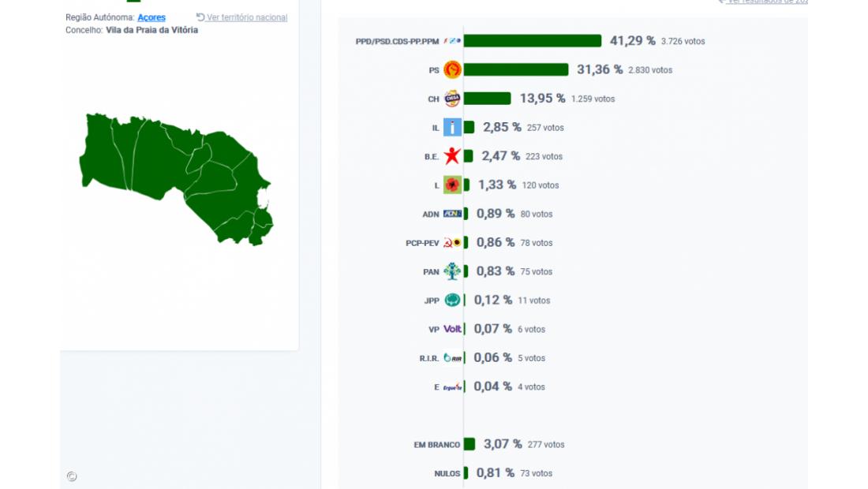
Task: Select the PAN tree logo
Action: click(452, 271)
